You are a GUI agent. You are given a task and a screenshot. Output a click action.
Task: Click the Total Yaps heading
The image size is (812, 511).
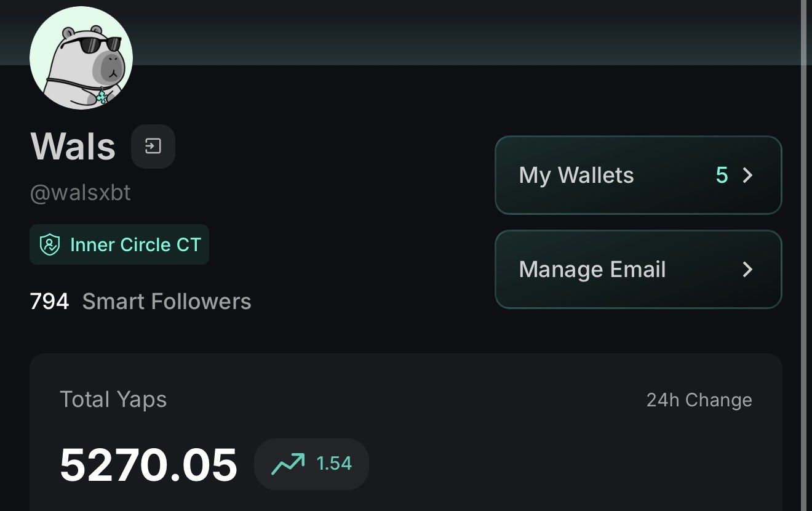113,400
